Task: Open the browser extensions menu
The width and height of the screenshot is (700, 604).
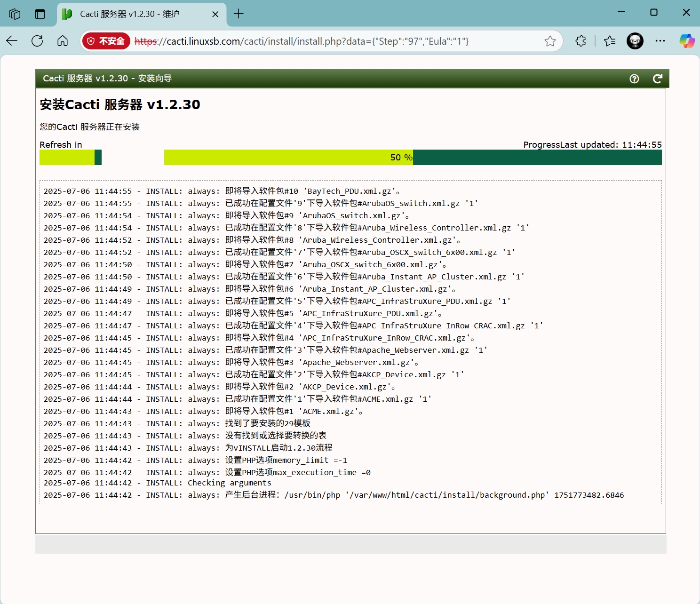Action: [x=581, y=41]
